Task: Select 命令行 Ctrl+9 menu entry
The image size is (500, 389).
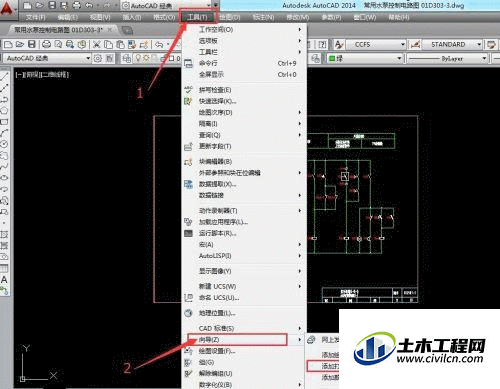Action: (244, 63)
